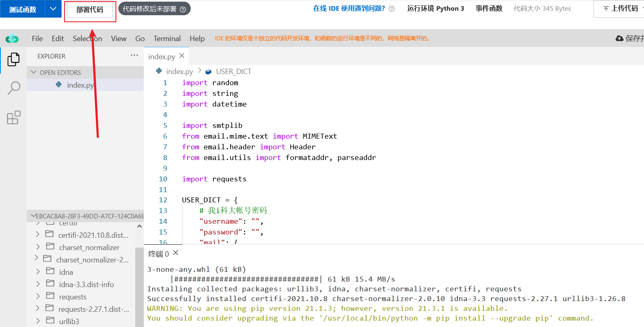
Task: Click the Explorer more actions ellipsis
Action: (x=134, y=55)
